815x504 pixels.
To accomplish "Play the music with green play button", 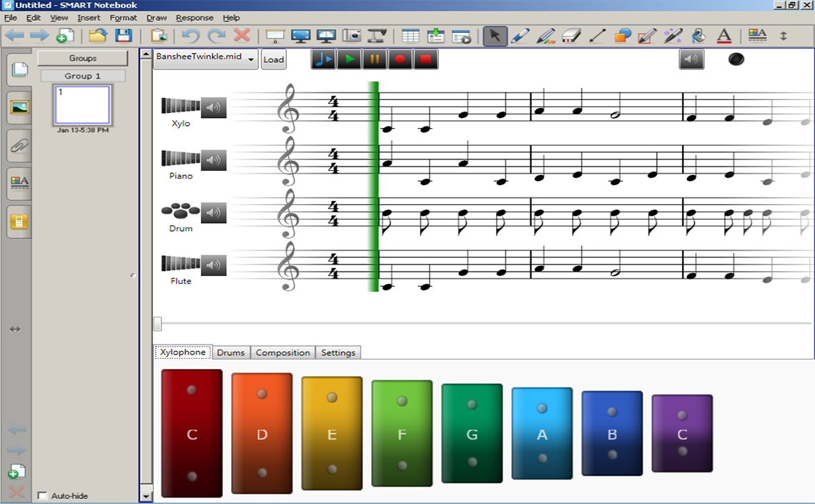I will [350, 59].
